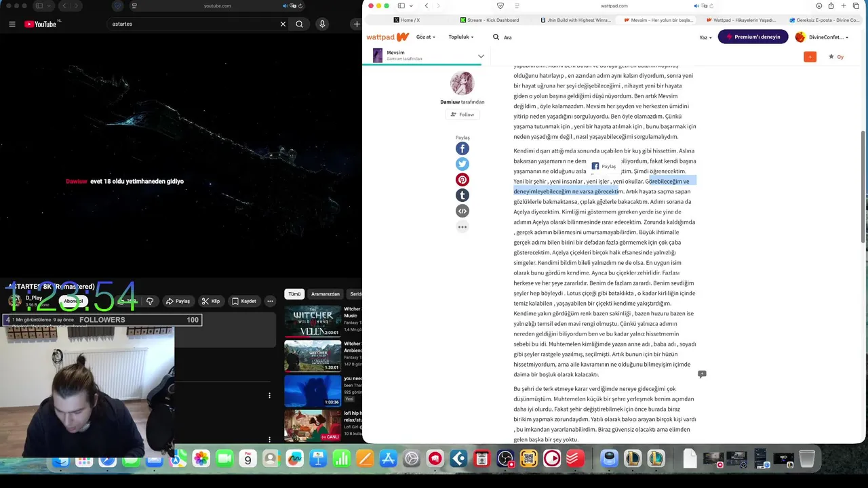
Task: Create a clip with the Klip button
Action: (211, 301)
